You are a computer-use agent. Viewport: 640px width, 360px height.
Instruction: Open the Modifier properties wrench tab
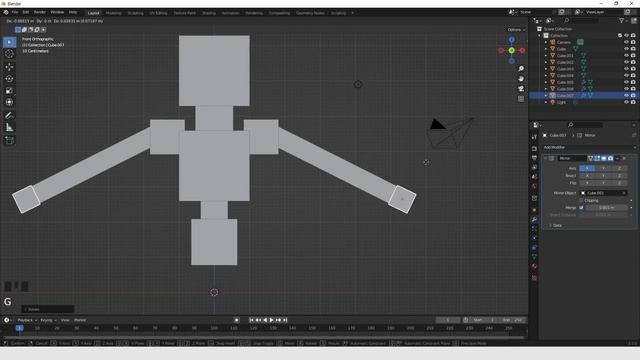click(535, 220)
